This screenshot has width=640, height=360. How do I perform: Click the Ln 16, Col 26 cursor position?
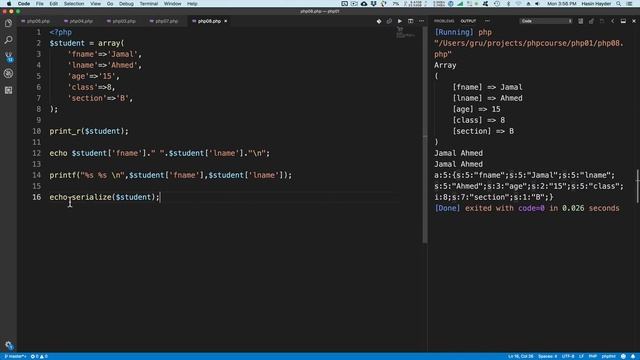tap(520, 356)
